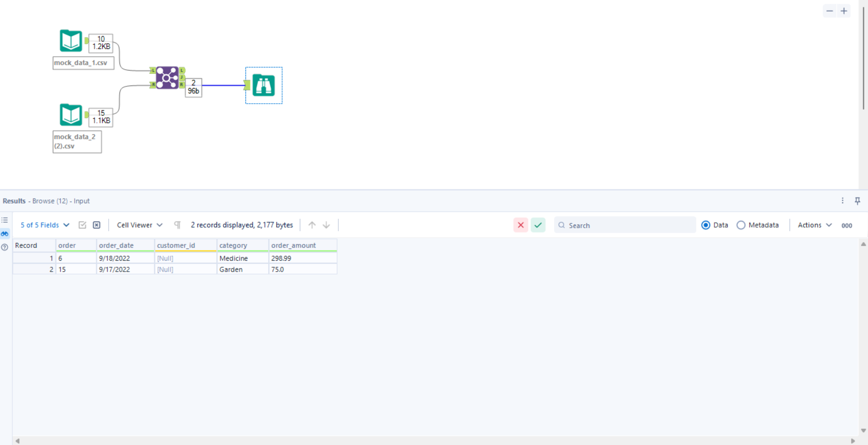Viewport: 868px width, 445px height.
Task: Open the Actions dropdown menu
Action: 815,225
